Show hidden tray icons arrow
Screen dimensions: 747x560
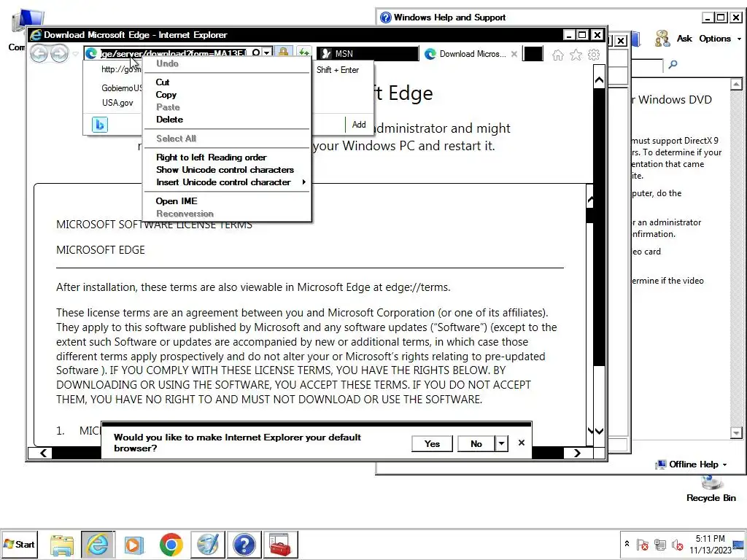[627, 543]
